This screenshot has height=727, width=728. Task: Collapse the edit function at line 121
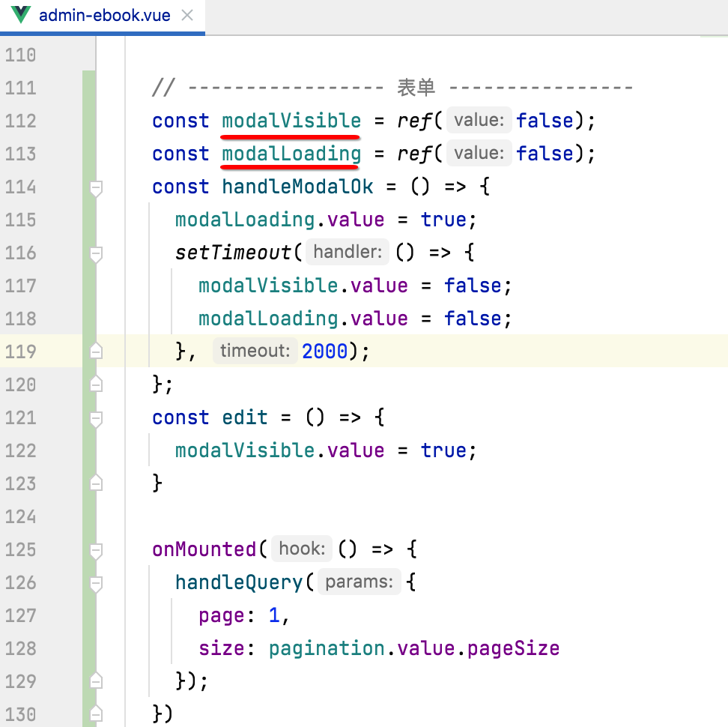pyautogui.click(x=96, y=419)
